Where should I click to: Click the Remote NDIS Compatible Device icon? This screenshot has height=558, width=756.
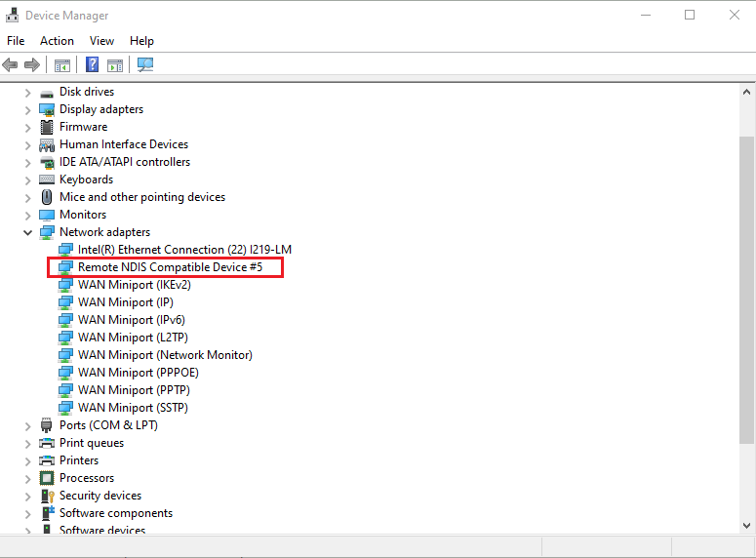coord(65,267)
